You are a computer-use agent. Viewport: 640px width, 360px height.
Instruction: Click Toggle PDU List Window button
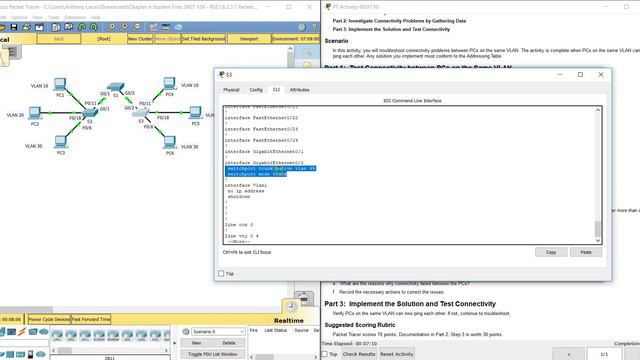[212, 354]
